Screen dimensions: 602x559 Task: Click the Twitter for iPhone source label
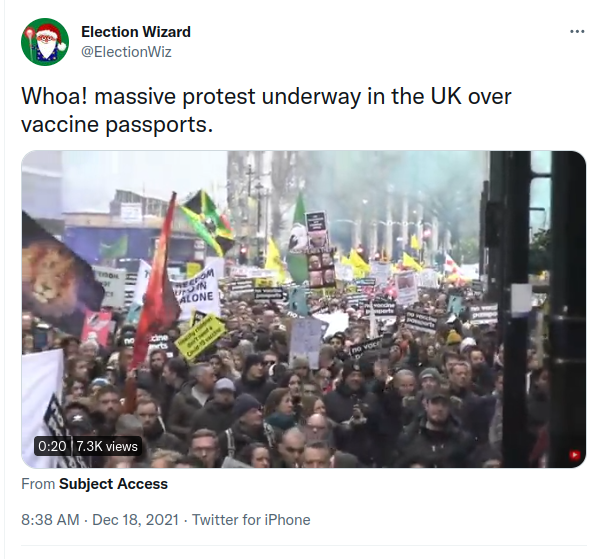point(251,520)
